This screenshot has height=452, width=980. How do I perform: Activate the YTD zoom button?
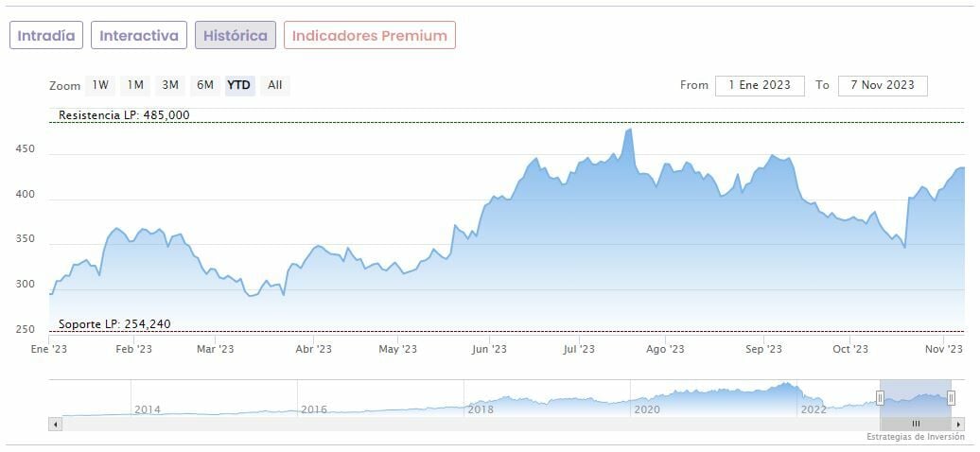pos(239,85)
